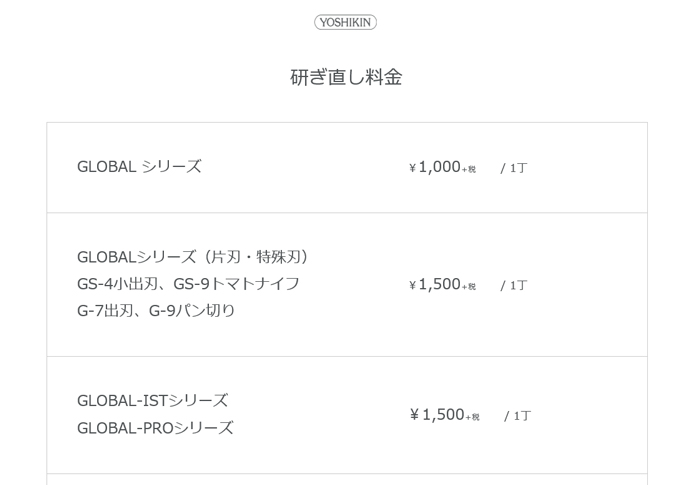
Task: Click / 1丁 unit in GLOBAL-IST row
Action: (517, 416)
